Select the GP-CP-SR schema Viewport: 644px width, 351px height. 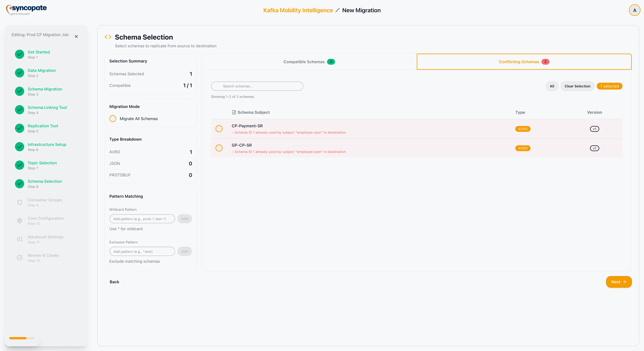pyautogui.click(x=219, y=148)
